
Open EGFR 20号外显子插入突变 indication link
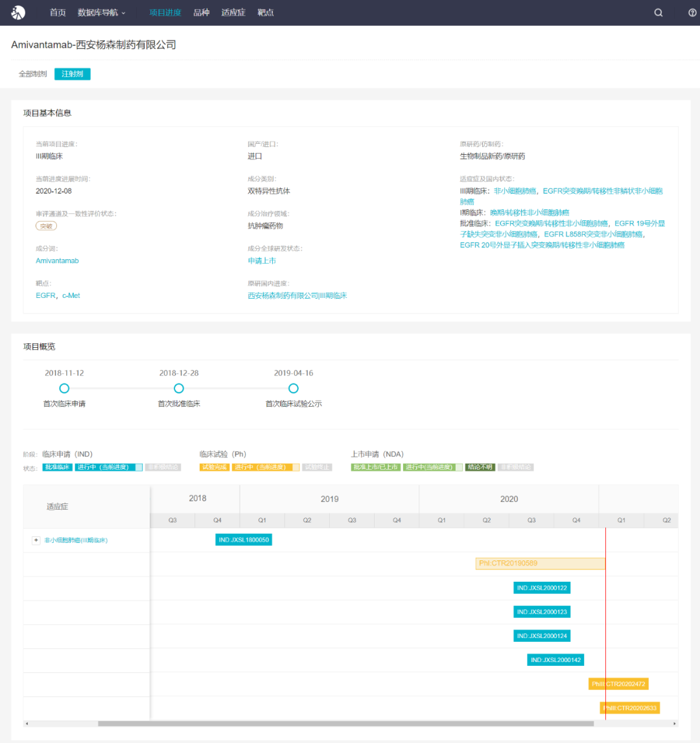542,246
